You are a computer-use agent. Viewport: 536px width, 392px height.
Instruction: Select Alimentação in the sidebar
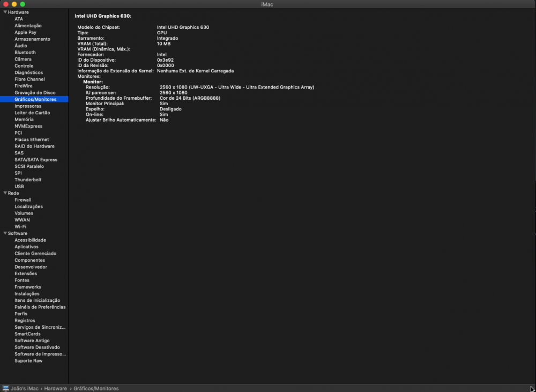point(28,26)
